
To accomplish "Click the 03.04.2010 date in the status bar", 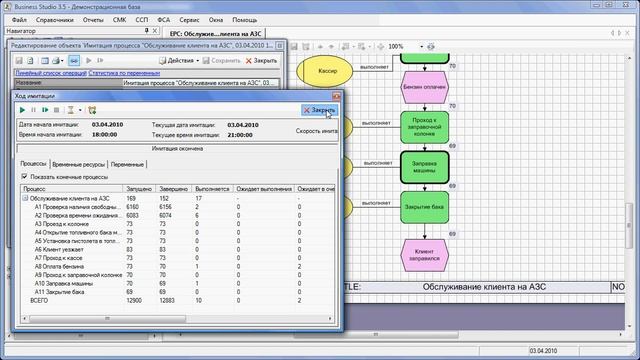I will pos(543,351).
